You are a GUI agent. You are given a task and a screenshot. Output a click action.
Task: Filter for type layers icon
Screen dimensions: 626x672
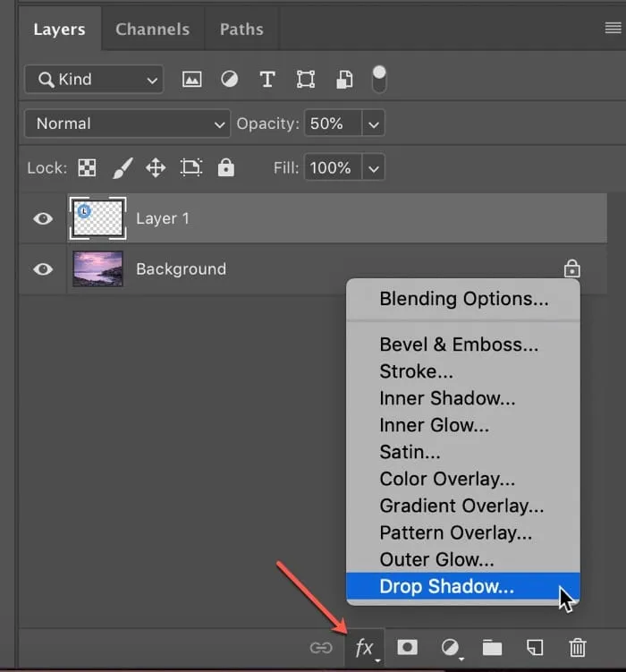point(266,79)
